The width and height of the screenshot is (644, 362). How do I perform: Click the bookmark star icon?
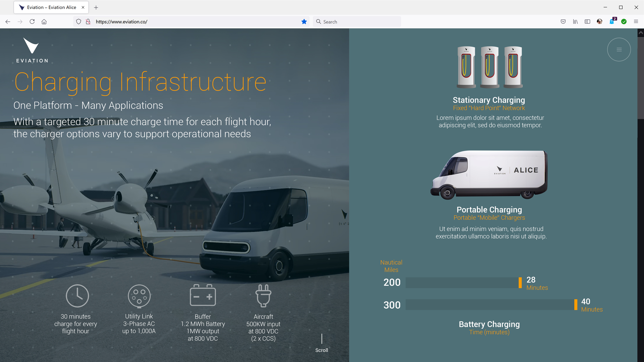coord(304,22)
